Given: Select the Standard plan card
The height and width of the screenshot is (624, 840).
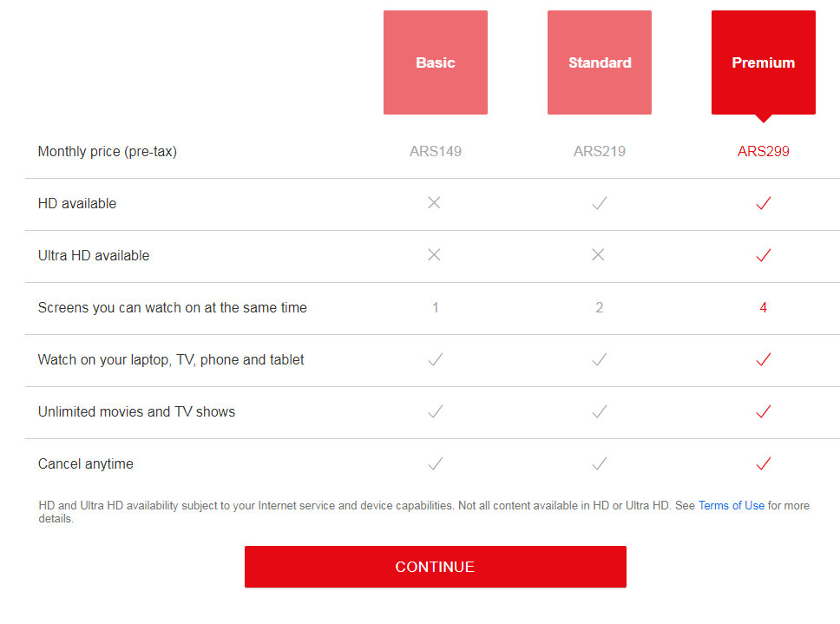Looking at the screenshot, I should pyautogui.click(x=599, y=62).
